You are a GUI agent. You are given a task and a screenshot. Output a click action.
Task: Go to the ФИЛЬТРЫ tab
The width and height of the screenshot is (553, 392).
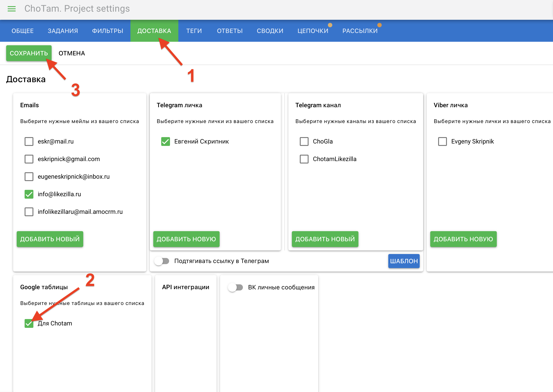point(108,31)
